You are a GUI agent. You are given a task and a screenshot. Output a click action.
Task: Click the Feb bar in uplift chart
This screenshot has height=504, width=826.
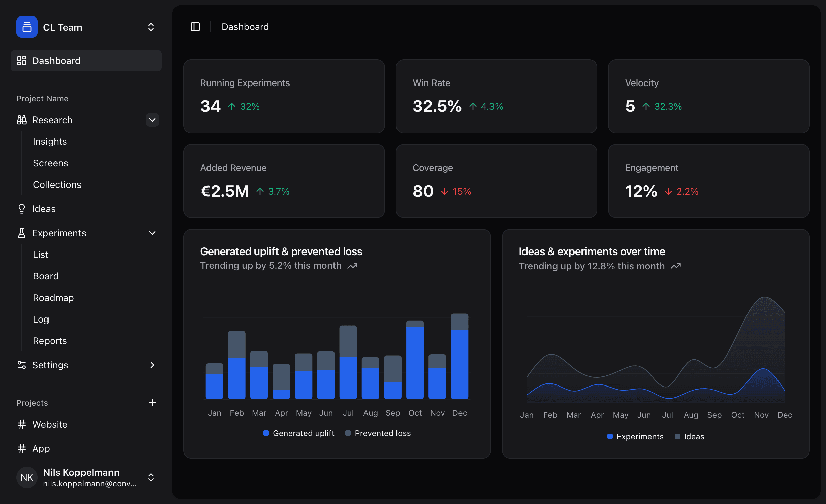click(237, 365)
